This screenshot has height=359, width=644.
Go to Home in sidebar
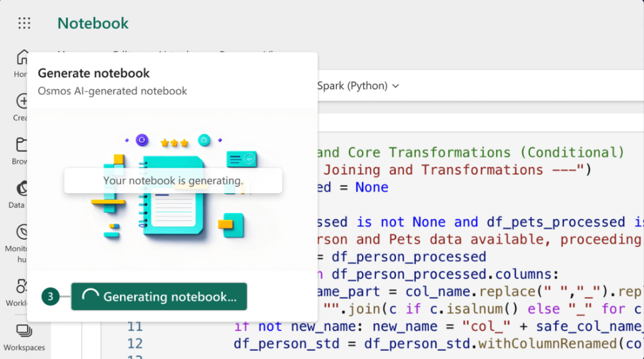coord(20,64)
